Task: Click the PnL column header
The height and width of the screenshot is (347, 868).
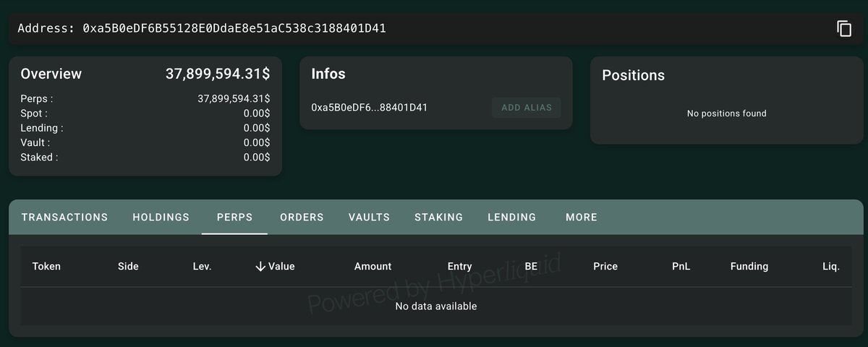Action: coord(681,266)
